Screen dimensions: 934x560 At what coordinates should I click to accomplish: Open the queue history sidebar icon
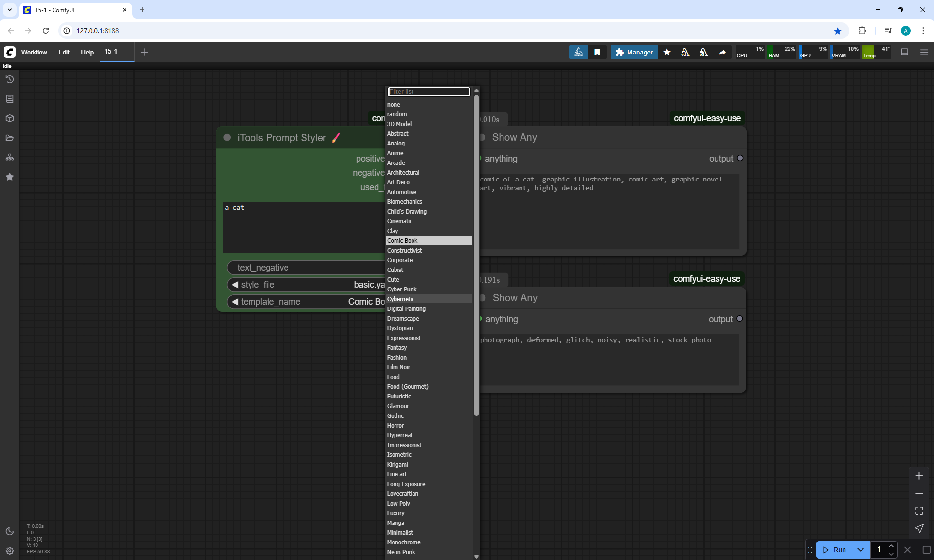click(x=10, y=79)
